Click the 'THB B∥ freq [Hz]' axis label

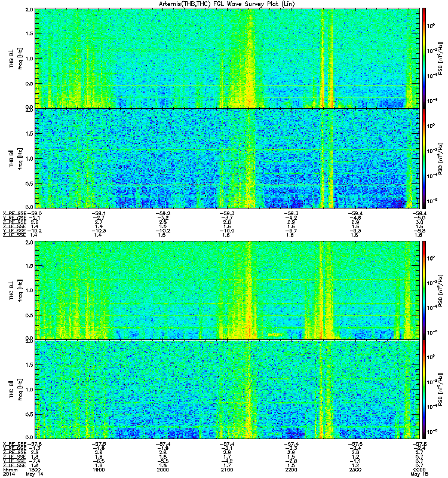16,158
